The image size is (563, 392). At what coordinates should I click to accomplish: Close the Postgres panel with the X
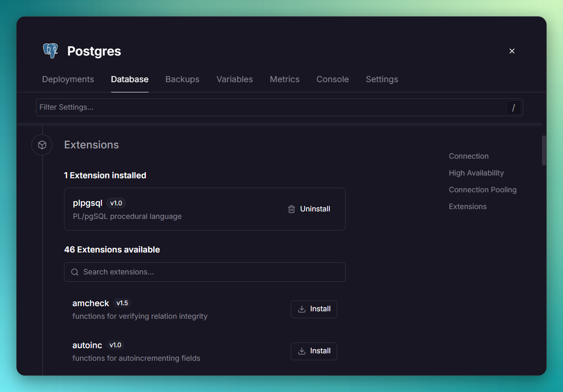click(x=512, y=51)
